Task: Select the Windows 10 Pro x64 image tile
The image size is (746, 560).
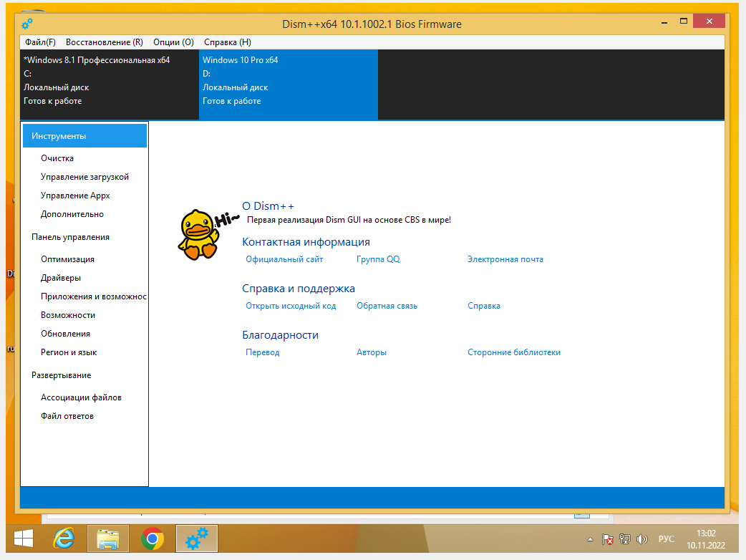Action: pyautogui.click(x=289, y=85)
